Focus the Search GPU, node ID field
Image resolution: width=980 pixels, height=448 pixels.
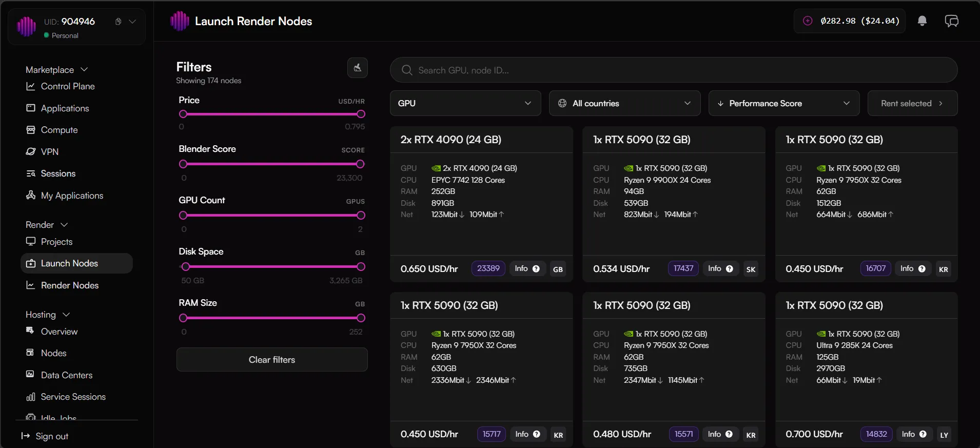coord(674,70)
